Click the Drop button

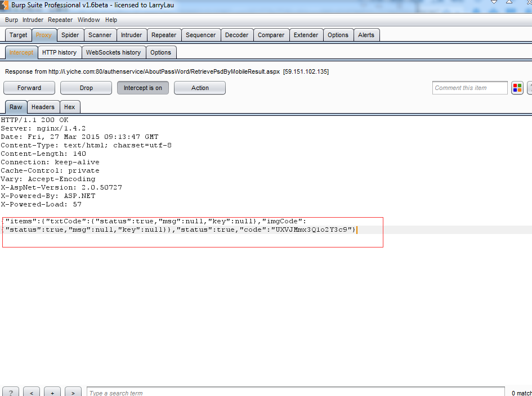(86, 88)
